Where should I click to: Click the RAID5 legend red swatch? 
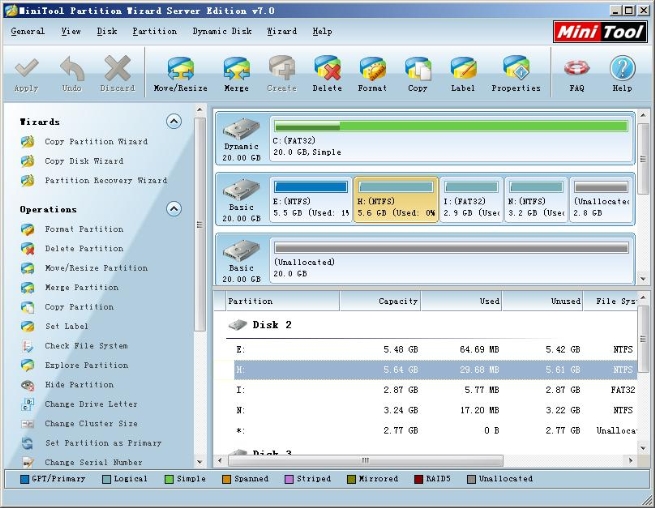pos(418,479)
